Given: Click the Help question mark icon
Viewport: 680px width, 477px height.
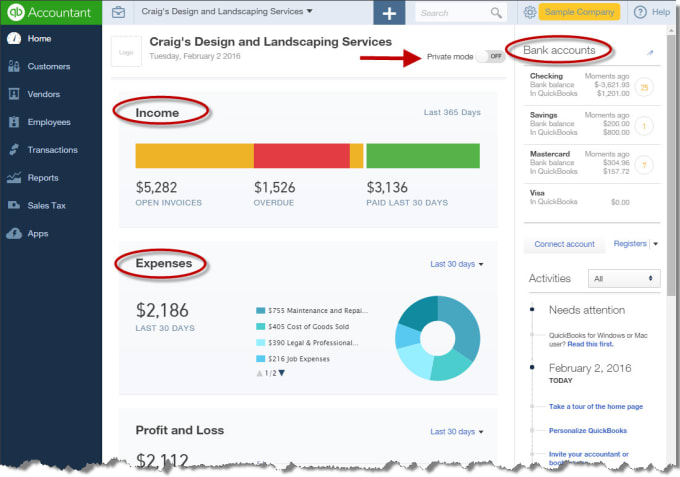Looking at the screenshot, I should tap(640, 12).
